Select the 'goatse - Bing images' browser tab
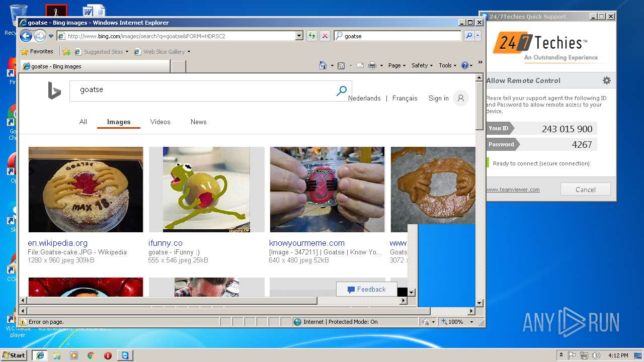The width and height of the screenshot is (644, 362). coord(95,66)
